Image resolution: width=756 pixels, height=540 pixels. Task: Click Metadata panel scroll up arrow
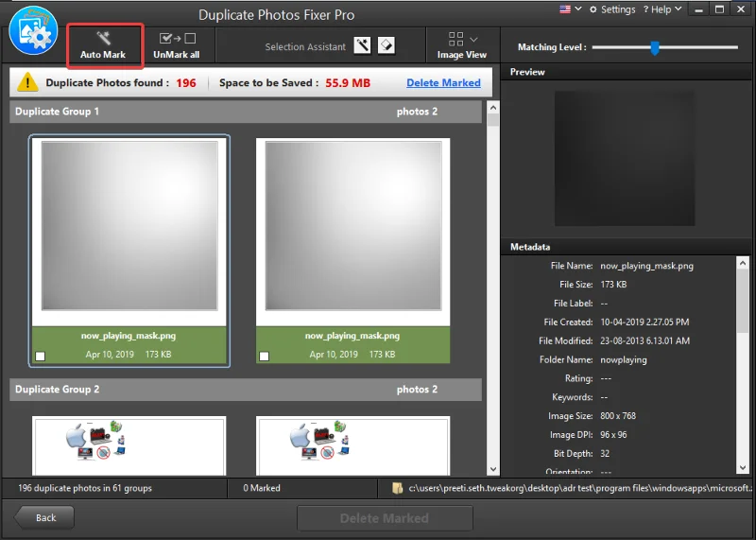743,263
